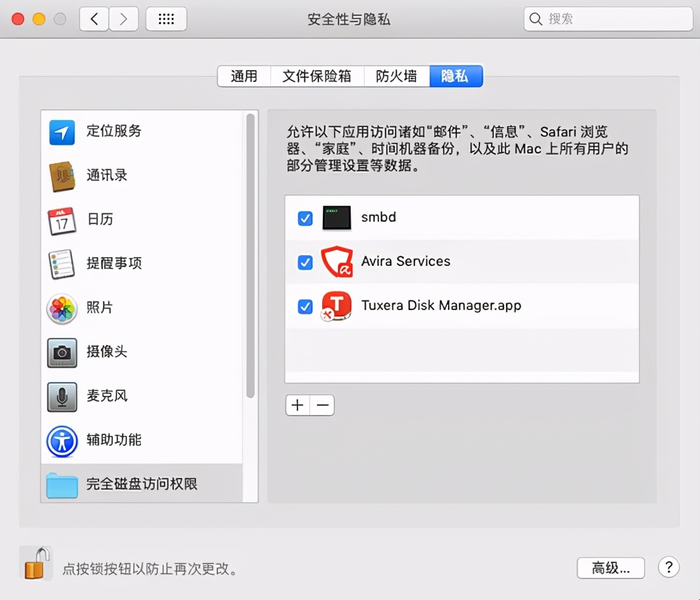Select the smbd row name
The height and width of the screenshot is (600, 700).
pos(378,217)
